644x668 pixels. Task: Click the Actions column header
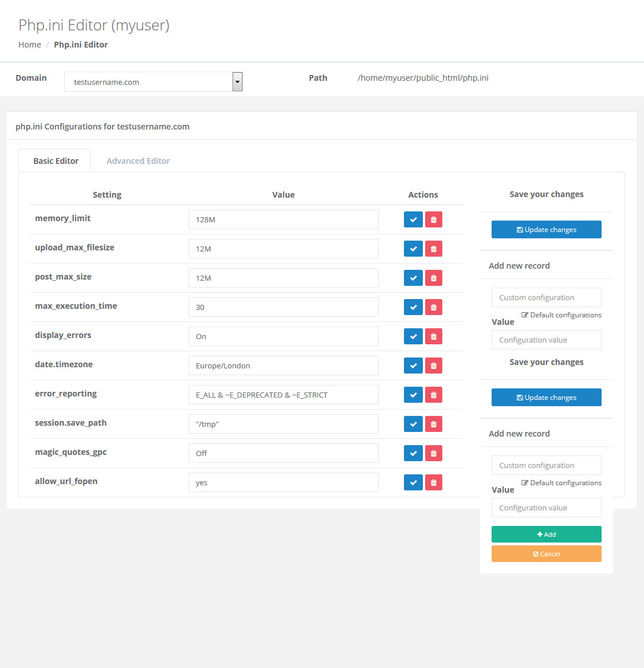[423, 195]
